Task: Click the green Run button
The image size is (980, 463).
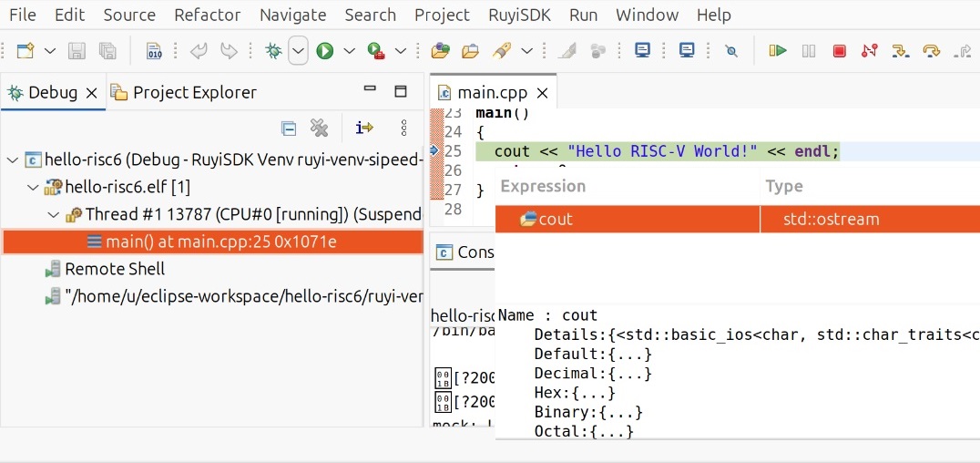Action: (324, 51)
